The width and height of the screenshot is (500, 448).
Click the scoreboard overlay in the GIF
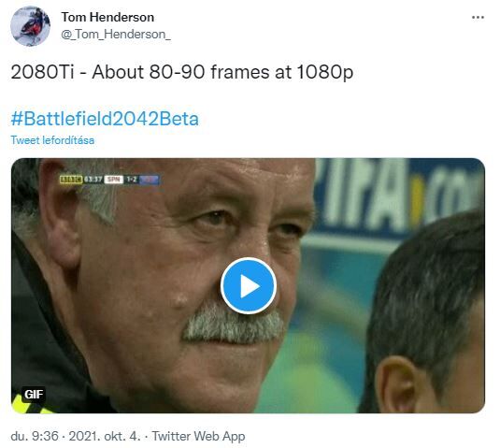pyautogui.click(x=109, y=180)
